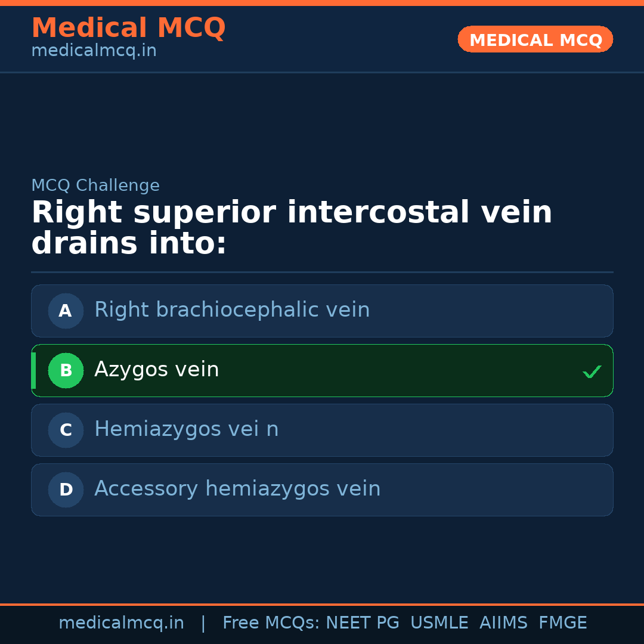Click the orange MEDICAL MCQ badge
644x644 pixels.
pyautogui.click(x=535, y=39)
